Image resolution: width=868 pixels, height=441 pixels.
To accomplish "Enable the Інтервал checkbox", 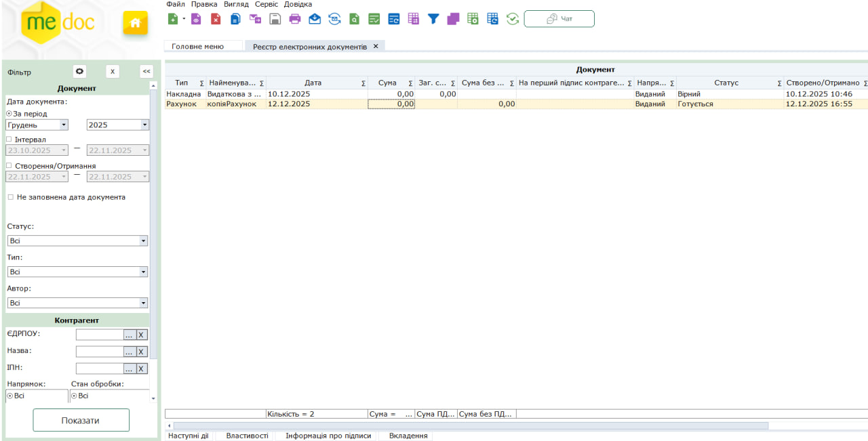I will pyautogui.click(x=9, y=140).
